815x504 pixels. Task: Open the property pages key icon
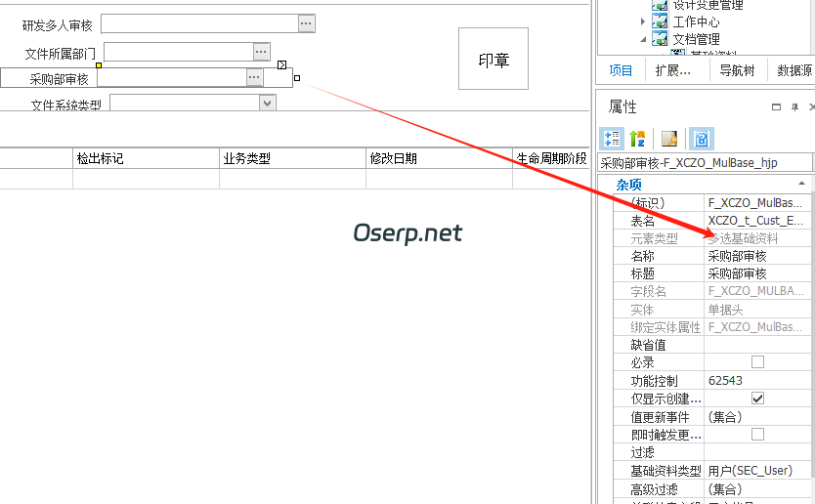click(x=669, y=139)
